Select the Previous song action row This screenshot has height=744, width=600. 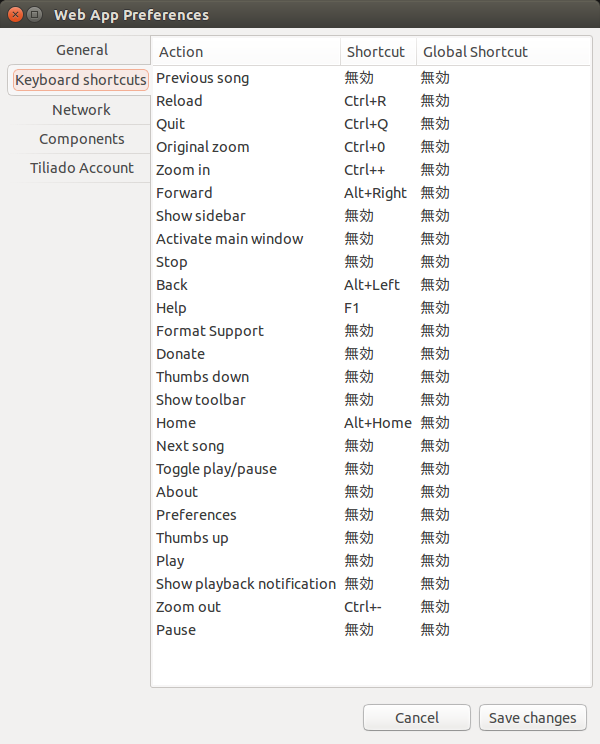coord(371,78)
